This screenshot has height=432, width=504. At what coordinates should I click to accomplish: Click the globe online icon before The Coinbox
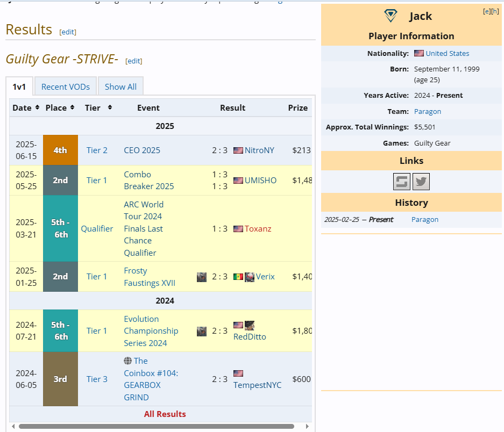[127, 361]
